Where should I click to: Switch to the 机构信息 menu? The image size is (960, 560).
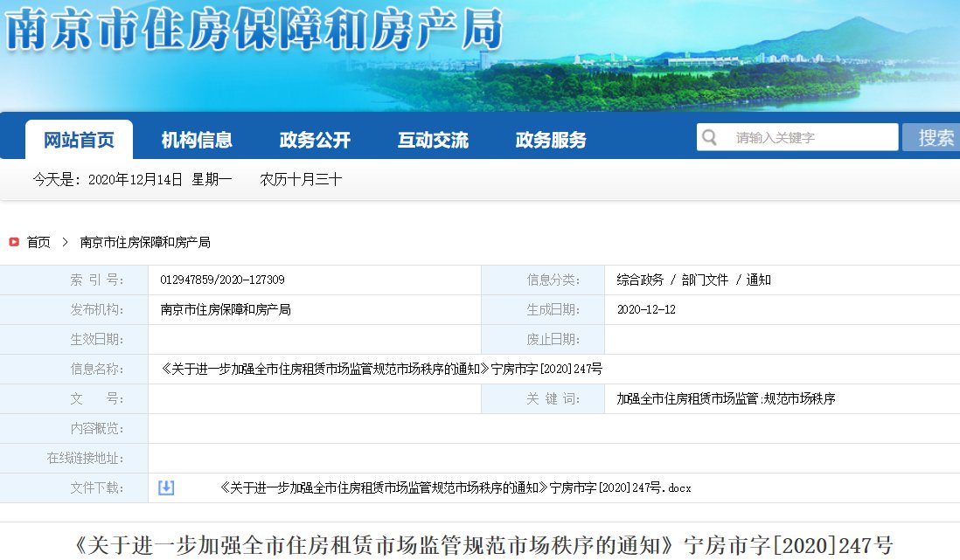pyautogui.click(x=197, y=140)
